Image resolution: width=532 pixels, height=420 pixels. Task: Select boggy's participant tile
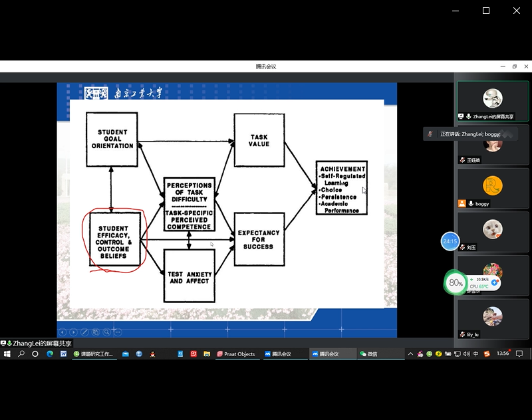coord(492,188)
